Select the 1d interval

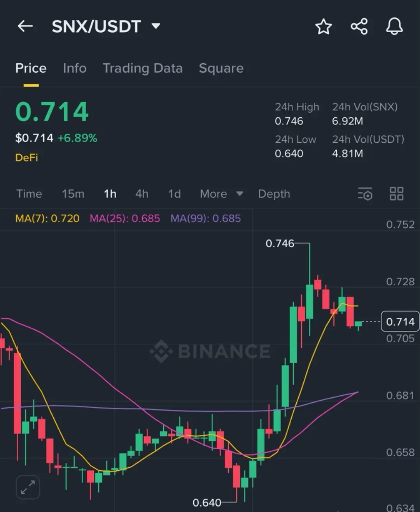(174, 194)
